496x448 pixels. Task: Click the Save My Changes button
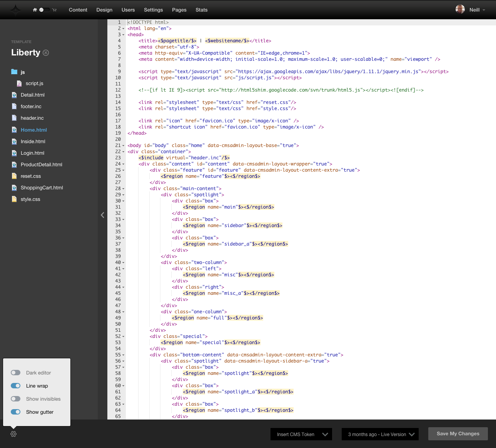point(458,434)
